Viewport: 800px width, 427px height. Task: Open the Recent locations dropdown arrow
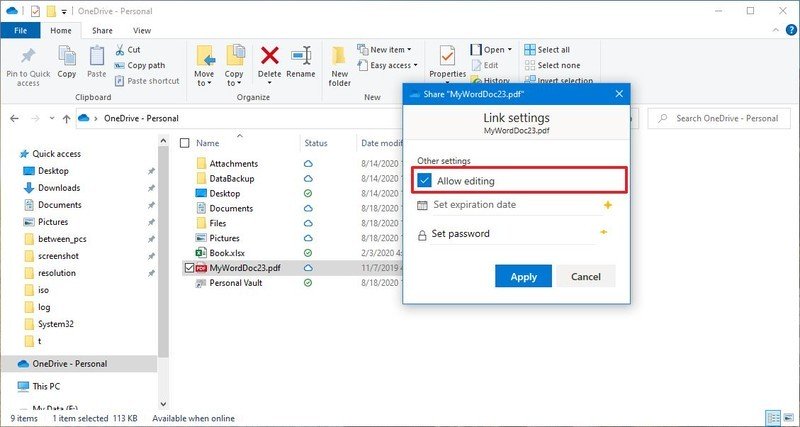52,118
